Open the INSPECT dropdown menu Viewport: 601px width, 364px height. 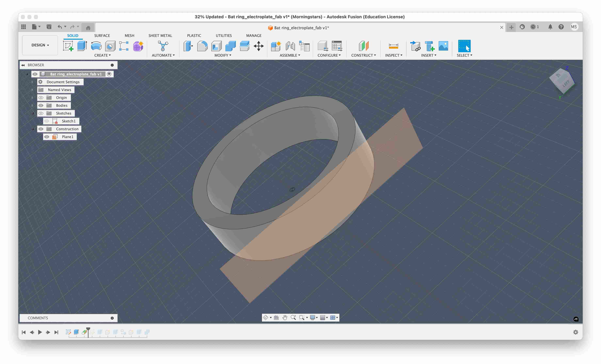(394, 55)
